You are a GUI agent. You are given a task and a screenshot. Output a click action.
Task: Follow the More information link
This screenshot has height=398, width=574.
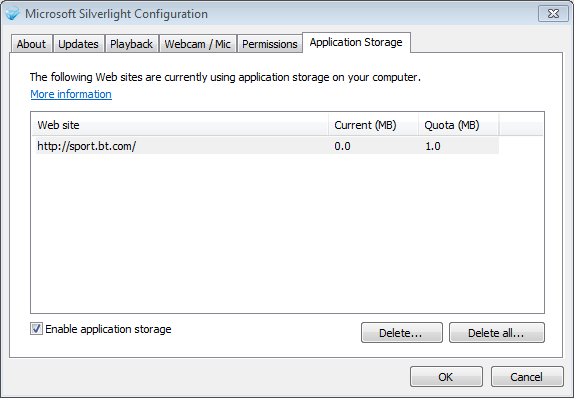pyautogui.click(x=71, y=94)
